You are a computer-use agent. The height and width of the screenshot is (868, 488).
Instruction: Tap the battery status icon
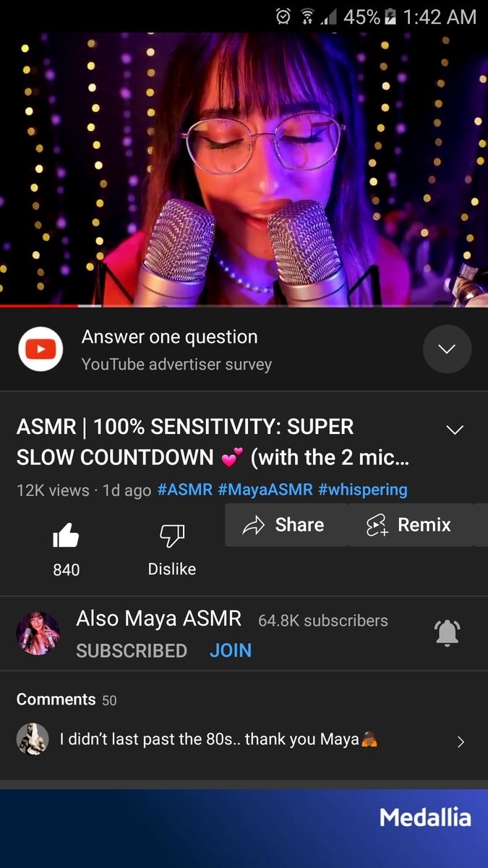[x=391, y=16]
